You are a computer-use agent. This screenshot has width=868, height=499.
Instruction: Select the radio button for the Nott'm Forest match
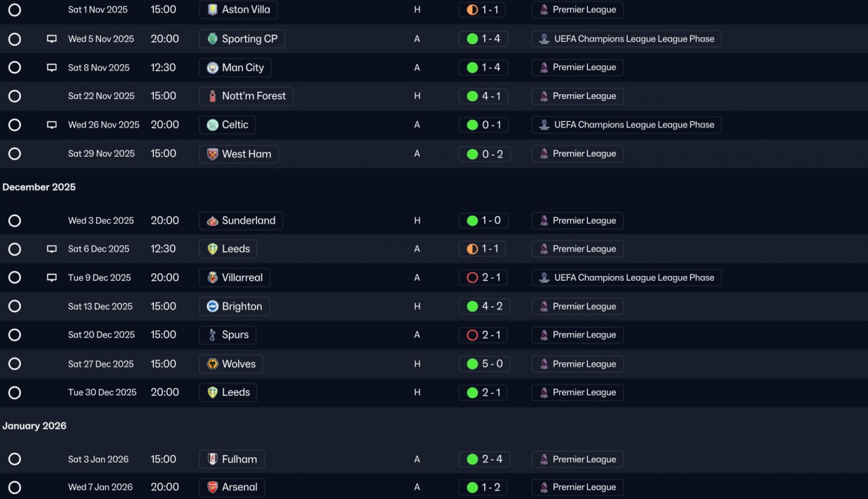[x=15, y=96]
